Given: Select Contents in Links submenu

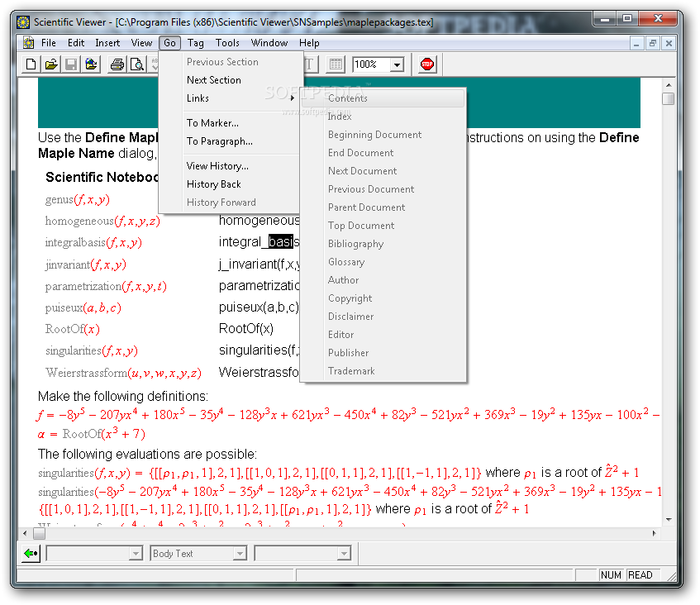Looking at the screenshot, I should [x=383, y=98].
